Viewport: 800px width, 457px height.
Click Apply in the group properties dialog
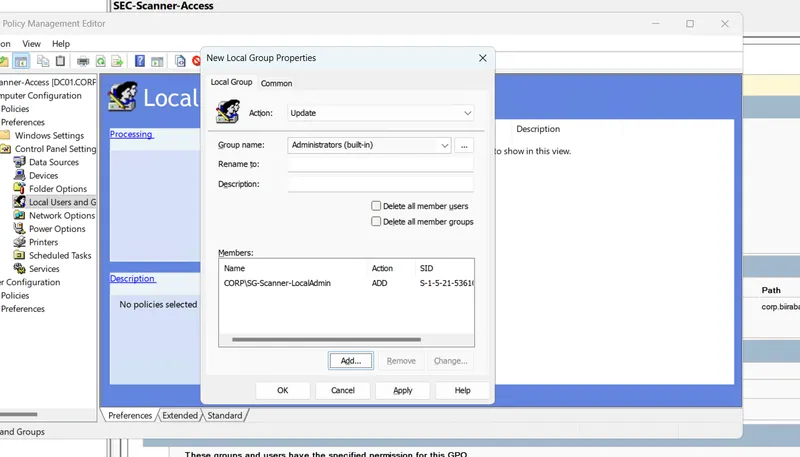[403, 390]
